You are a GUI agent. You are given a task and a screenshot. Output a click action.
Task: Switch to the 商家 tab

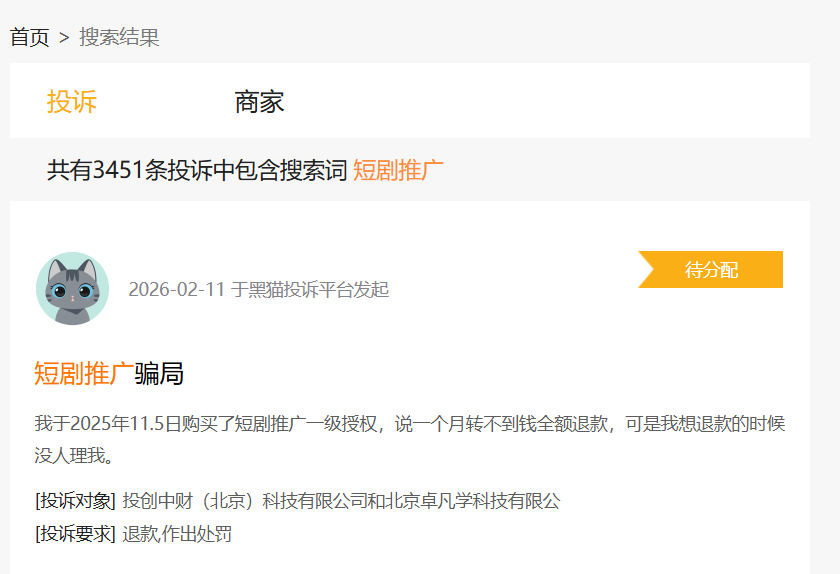pos(259,101)
